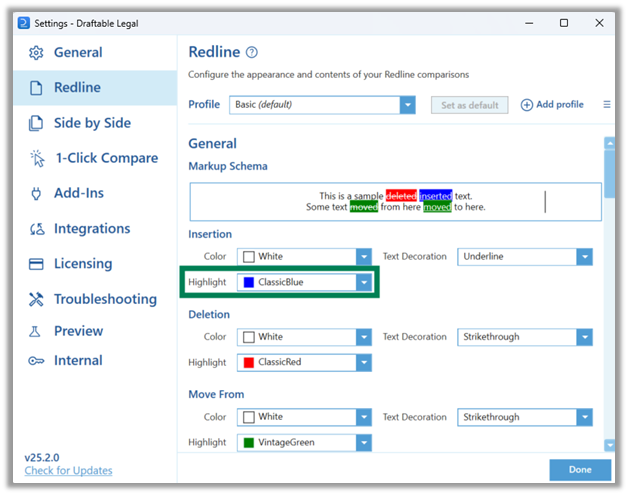Screen dimensions: 628x495
Task: Open the Redline help question-mark icon
Action: click(x=252, y=52)
